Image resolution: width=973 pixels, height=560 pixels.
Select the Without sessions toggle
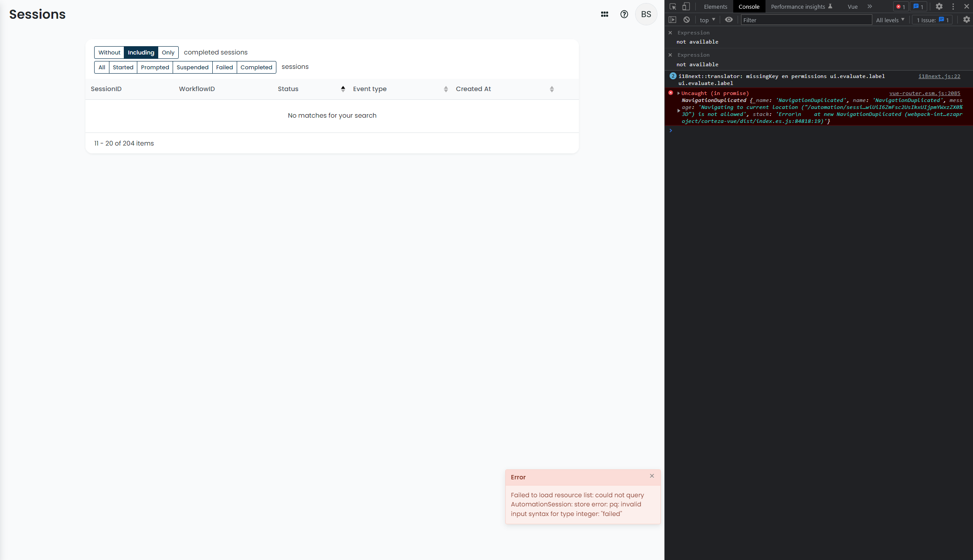(x=109, y=52)
